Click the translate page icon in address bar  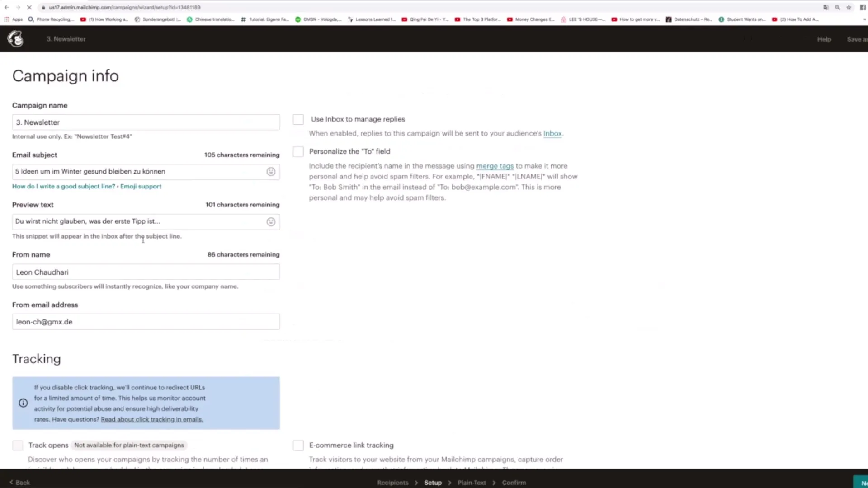pyautogui.click(x=826, y=7)
